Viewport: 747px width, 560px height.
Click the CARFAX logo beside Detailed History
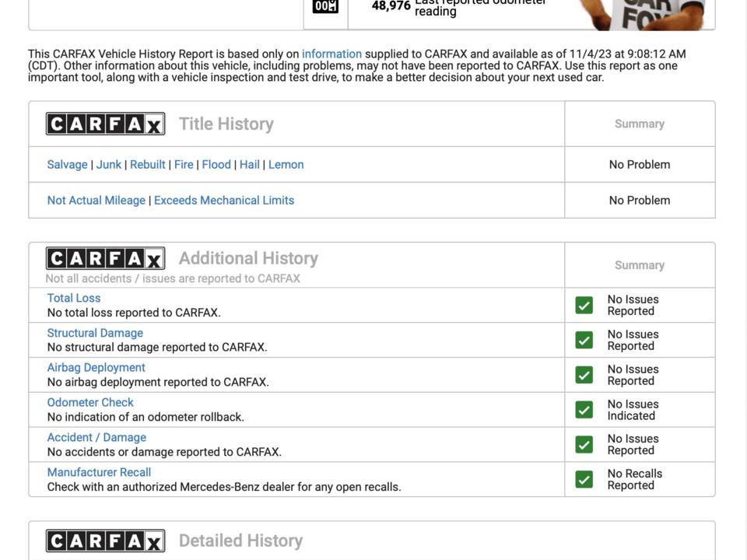[105, 541]
